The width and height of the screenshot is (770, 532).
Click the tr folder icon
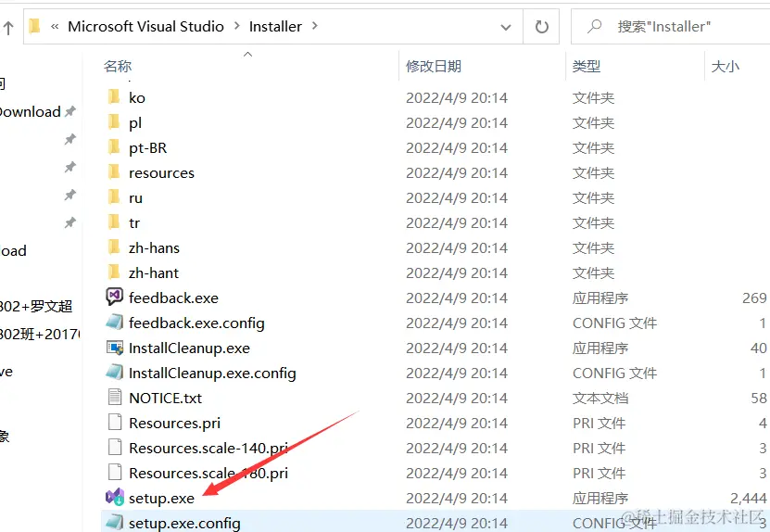tap(114, 222)
